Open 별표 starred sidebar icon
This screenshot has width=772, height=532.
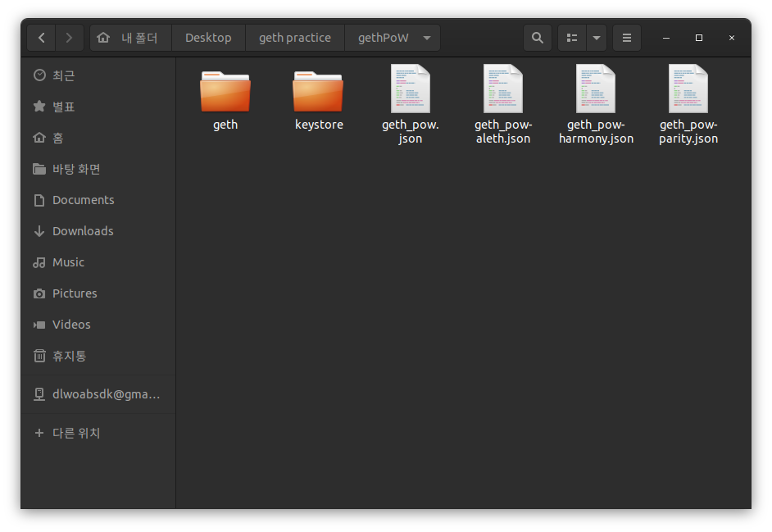(39, 106)
